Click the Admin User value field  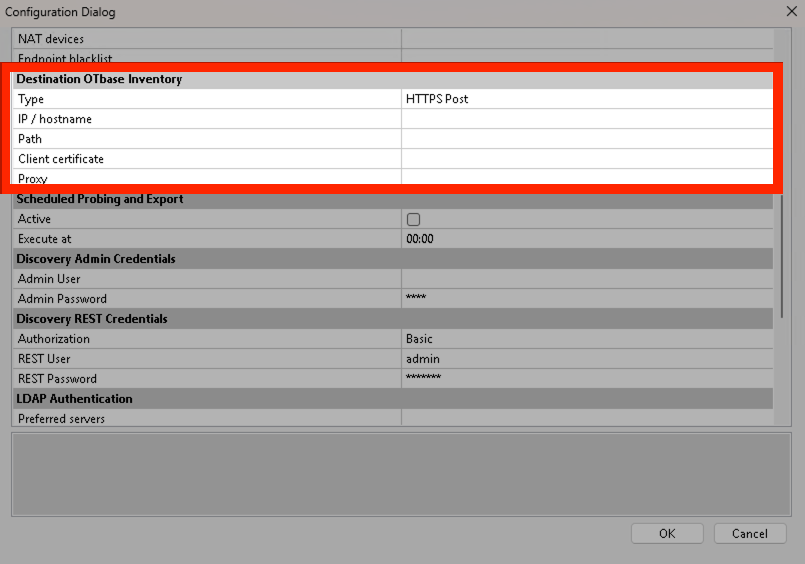click(587, 279)
